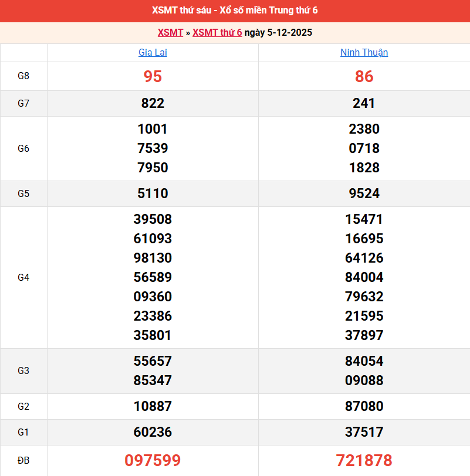
Task: Click the red header XSMT thứ sáu banner
Action: pos(235,10)
